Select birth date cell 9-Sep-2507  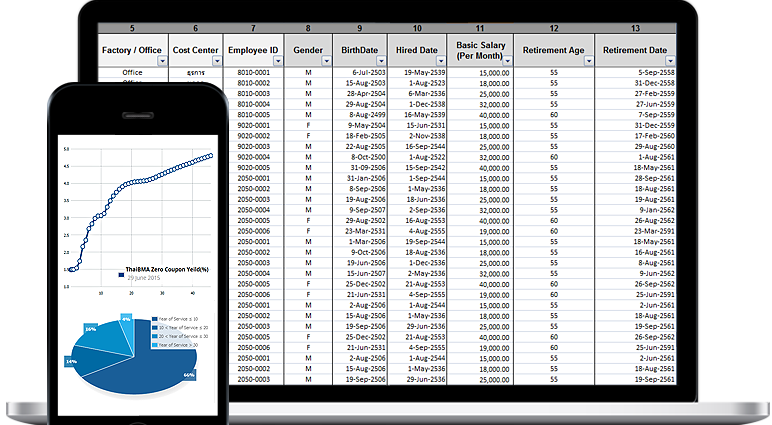360,210
